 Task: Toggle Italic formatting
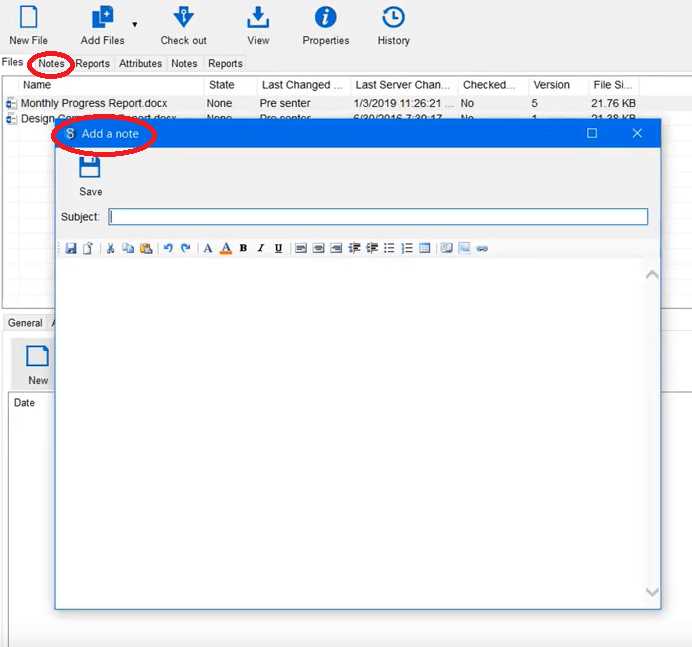261,248
